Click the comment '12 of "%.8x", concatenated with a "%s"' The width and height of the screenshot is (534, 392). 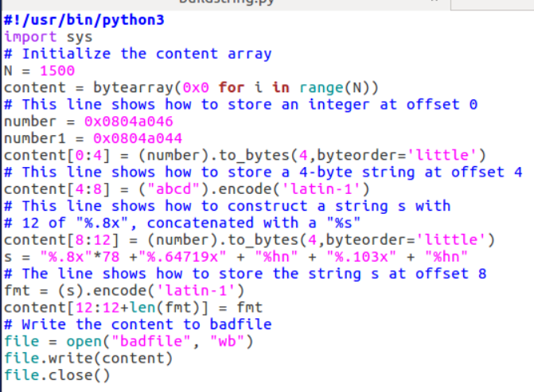191,223
